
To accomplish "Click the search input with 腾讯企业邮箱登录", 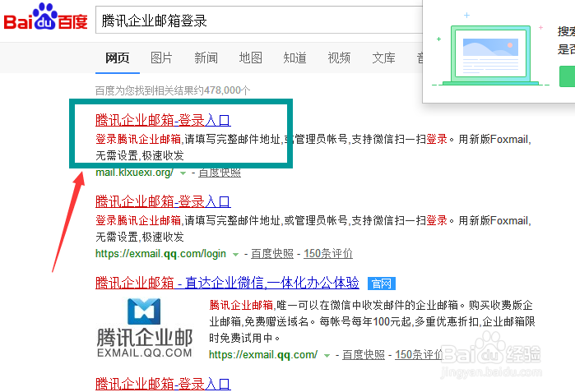I will [259, 21].
